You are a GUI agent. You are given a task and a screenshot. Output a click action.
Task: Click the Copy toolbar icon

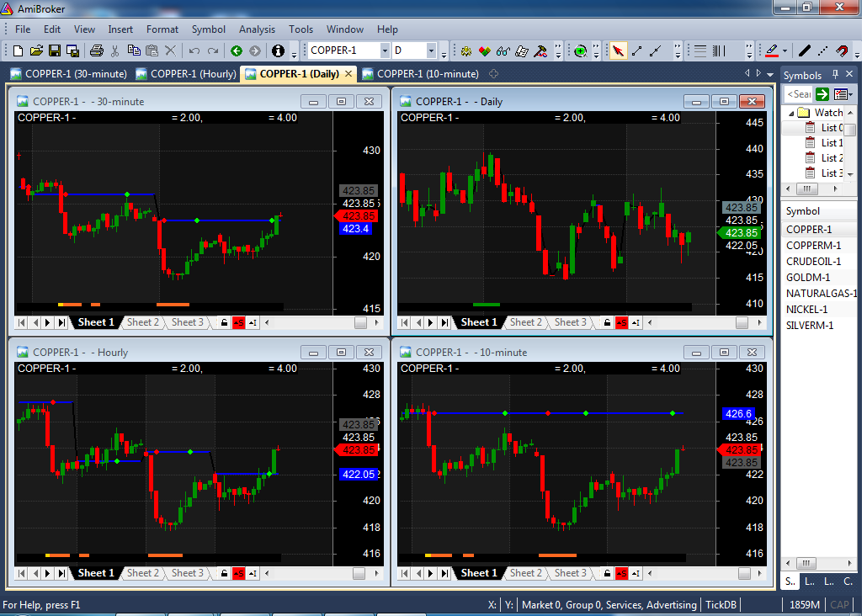(133, 50)
